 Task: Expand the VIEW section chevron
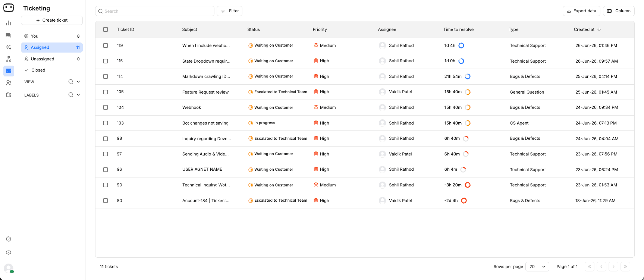pyautogui.click(x=78, y=82)
